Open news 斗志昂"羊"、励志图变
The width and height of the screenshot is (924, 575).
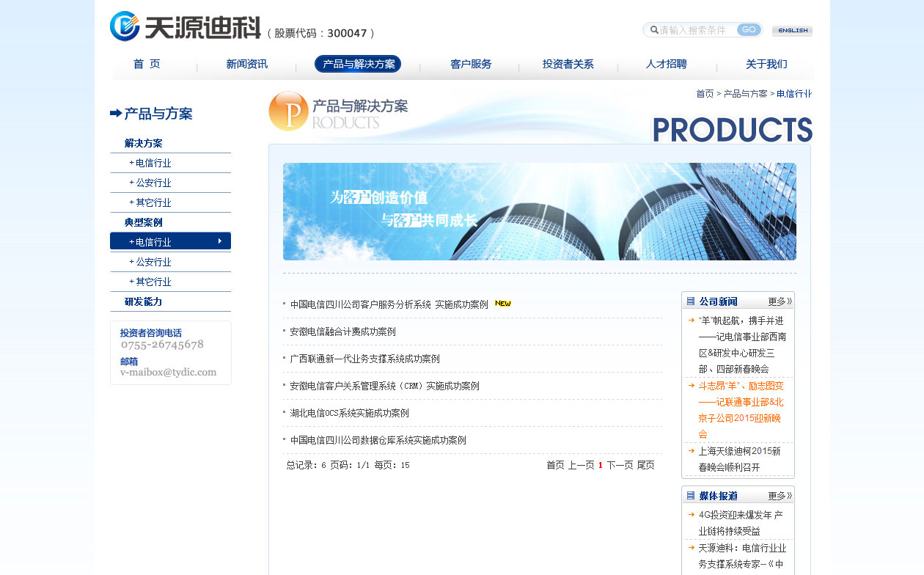click(x=741, y=409)
